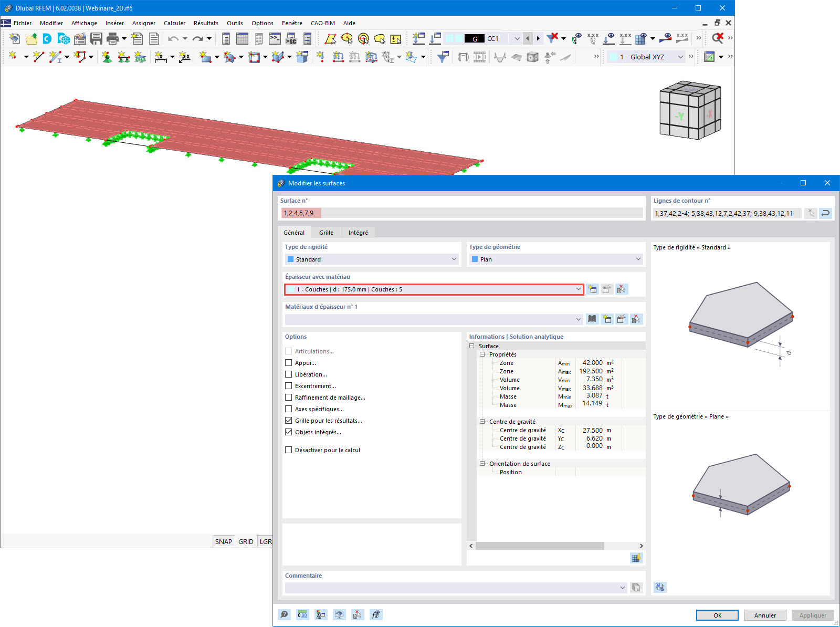Click the OK button
Viewport: 840px width, 627px height.
[x=717, y=615]
